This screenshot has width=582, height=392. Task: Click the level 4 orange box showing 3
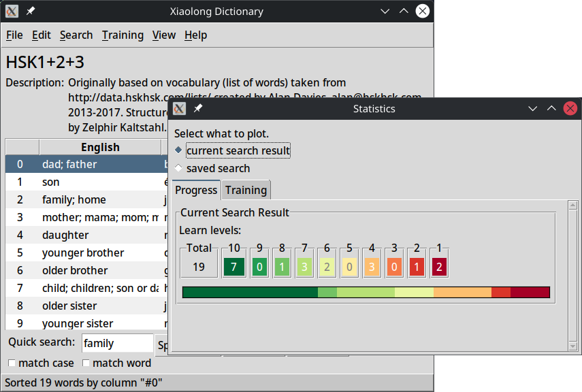click(x=372, y=267)
